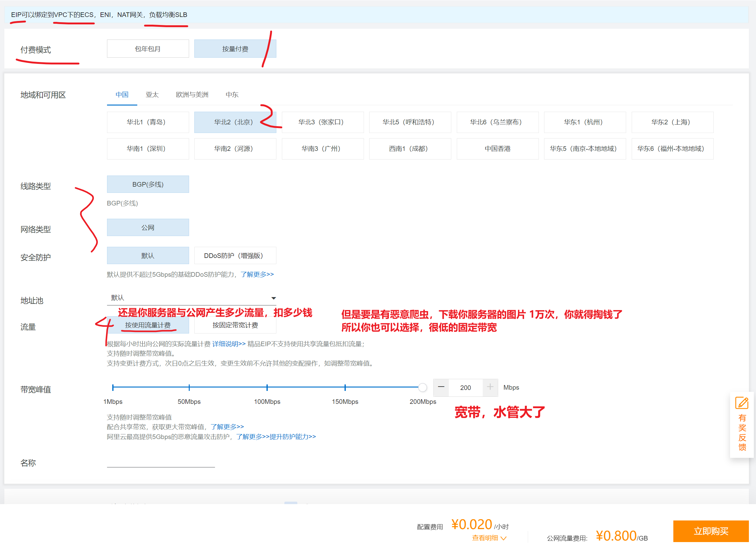Expand 查看明细 chevron under config cost
This screenshot has width=756, height=547.
coord(504,538)
